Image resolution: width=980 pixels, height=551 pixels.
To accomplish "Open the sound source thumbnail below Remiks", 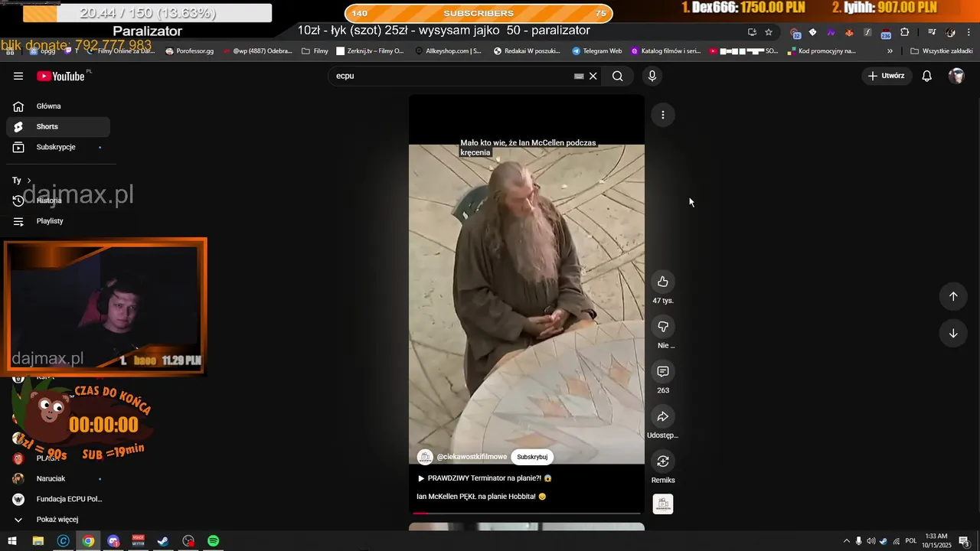I will (x=663, y=504).
